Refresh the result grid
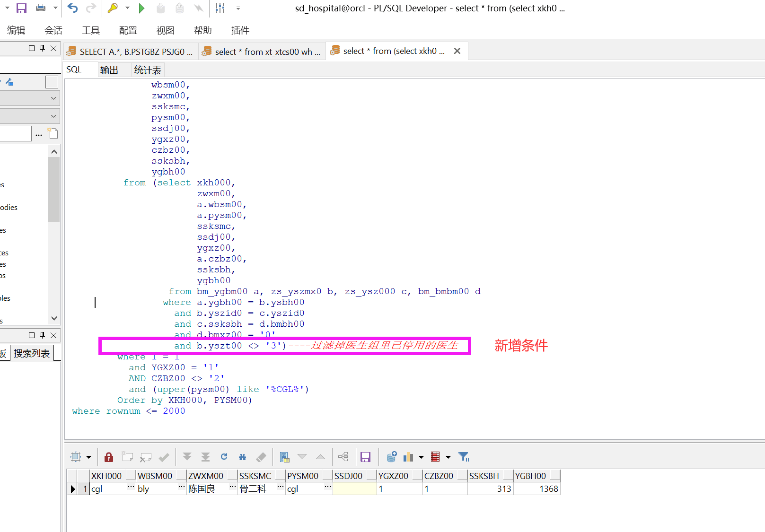The height and width of the screenshot is (532, 765). tap(224, 457)
